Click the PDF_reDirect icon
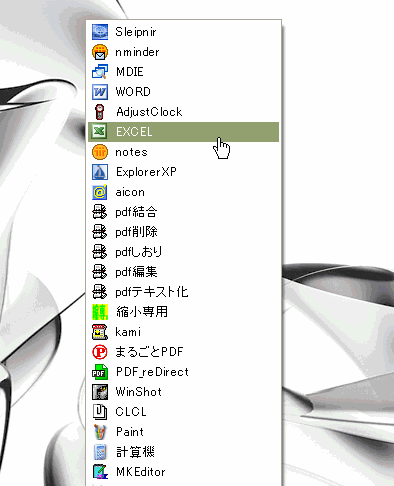Image resolution: width=394 pixels, height=486 pixels. (x=100, y=372)
